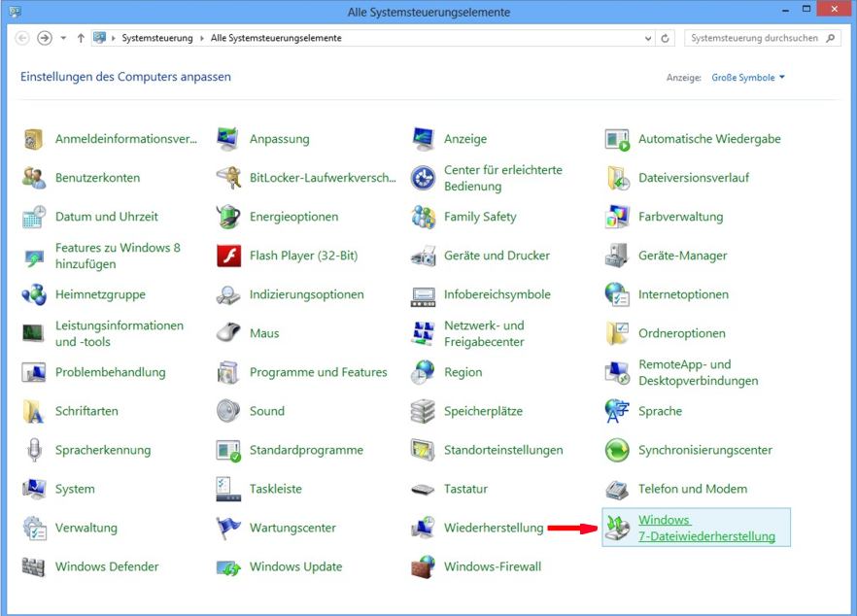This screenshot has height=616, width=857.
Task: Click the RemoteApp- und Desktopverbindungen link
Action: click(x=698, y=372)
